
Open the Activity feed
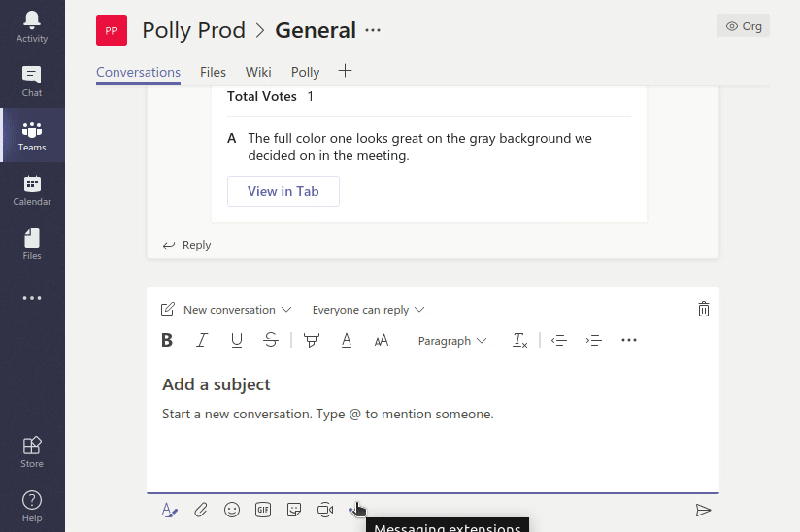32,27
